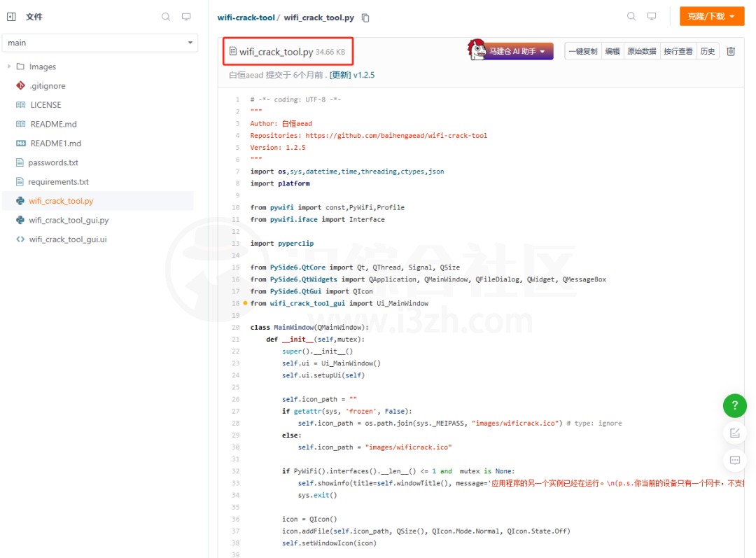Click the code brackets icon for wifi_crack_tool_gui.ui
The height and width of the screenshot is (558, 756).
(x=20, y=239)
